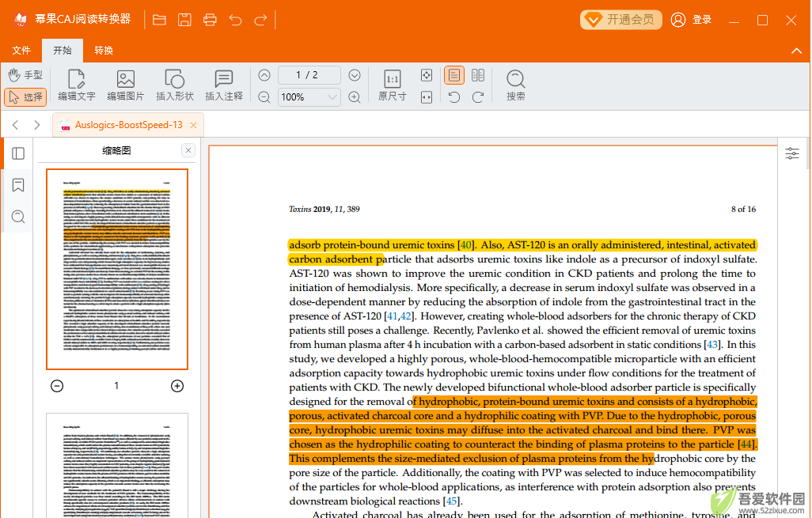This screenshot has height=518, width=812.
Task: Open a file with the folder icon
Action: pyautogui.click(x=160, y=20)
